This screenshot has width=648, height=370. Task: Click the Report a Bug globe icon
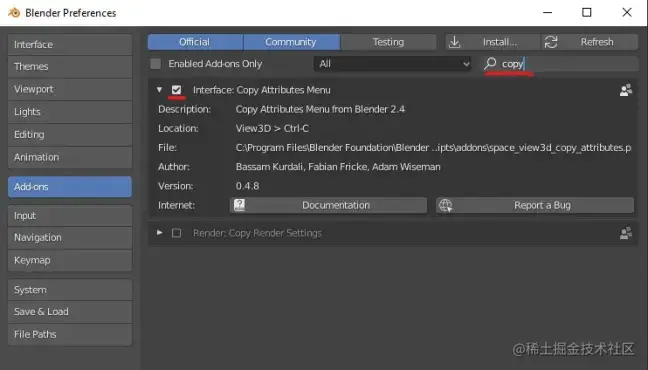click(x=446, y=205)
